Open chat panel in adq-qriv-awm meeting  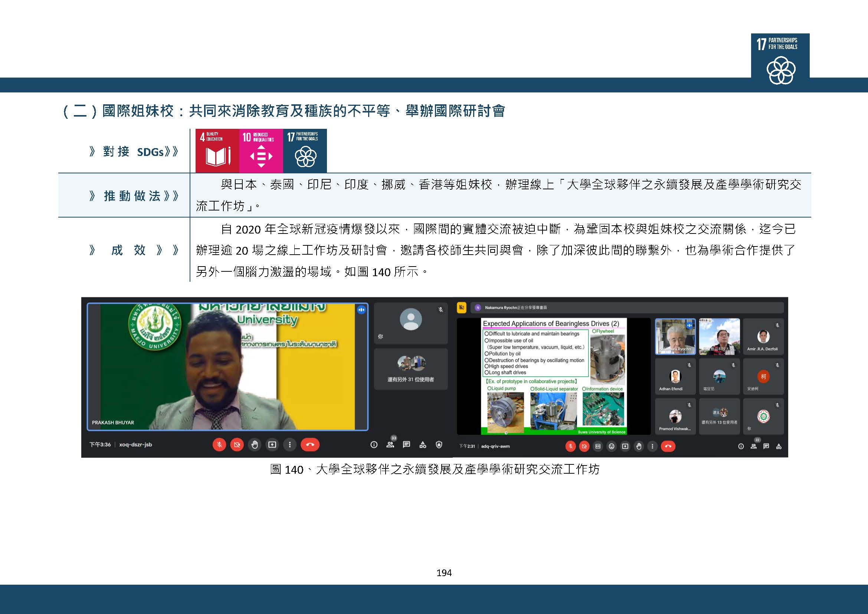[x=766, y=447]
